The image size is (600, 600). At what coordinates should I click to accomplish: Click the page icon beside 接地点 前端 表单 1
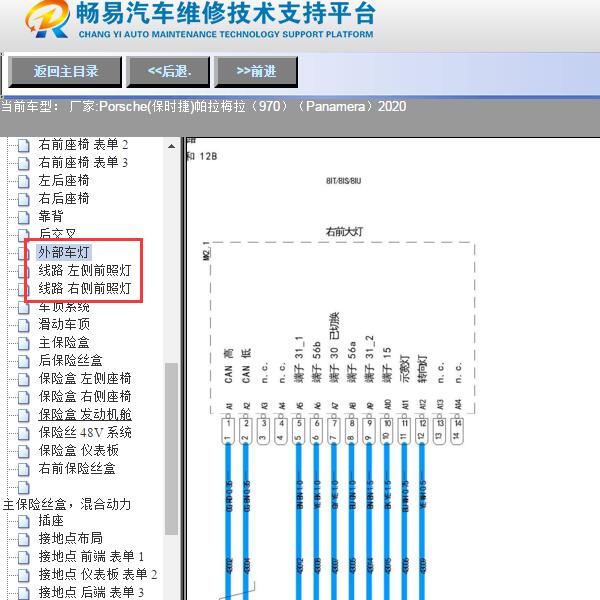pos(24,557)
